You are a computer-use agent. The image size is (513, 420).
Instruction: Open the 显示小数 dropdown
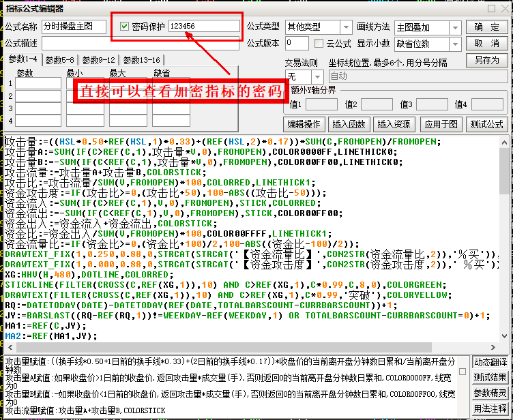pyautogui.click(x=455, y=44)
